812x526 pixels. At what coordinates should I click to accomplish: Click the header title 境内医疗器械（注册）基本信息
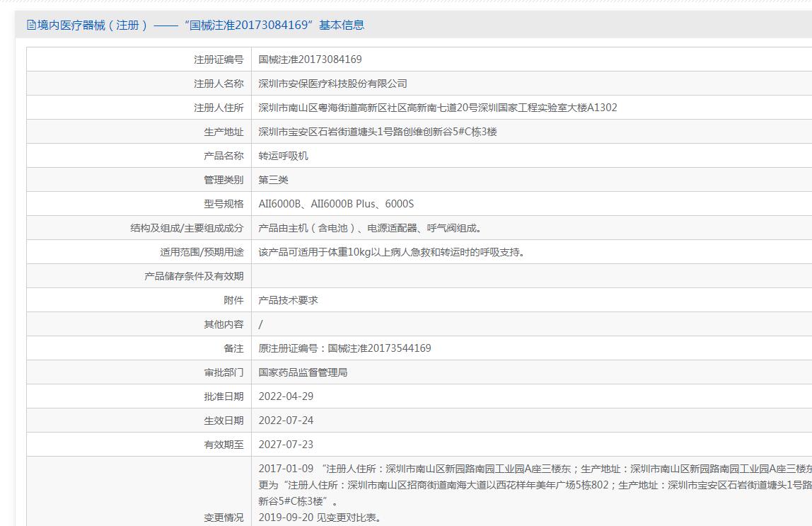[201, 25]
